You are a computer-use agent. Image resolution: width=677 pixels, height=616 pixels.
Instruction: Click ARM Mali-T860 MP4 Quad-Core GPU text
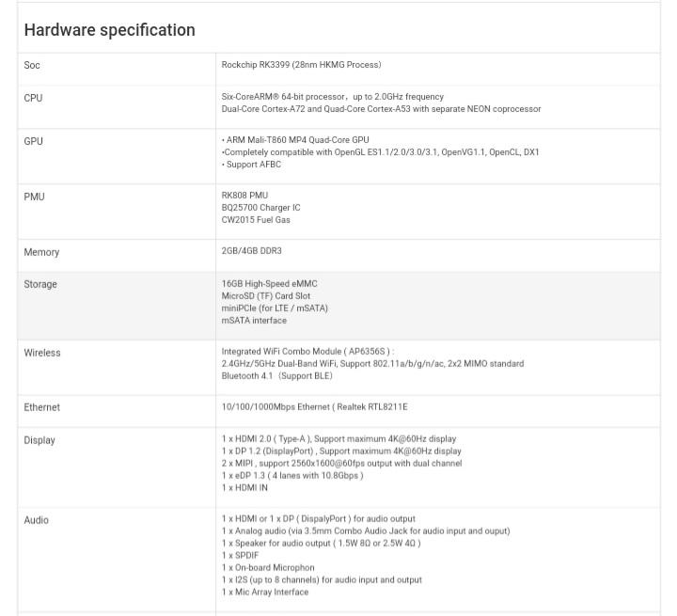295,140
